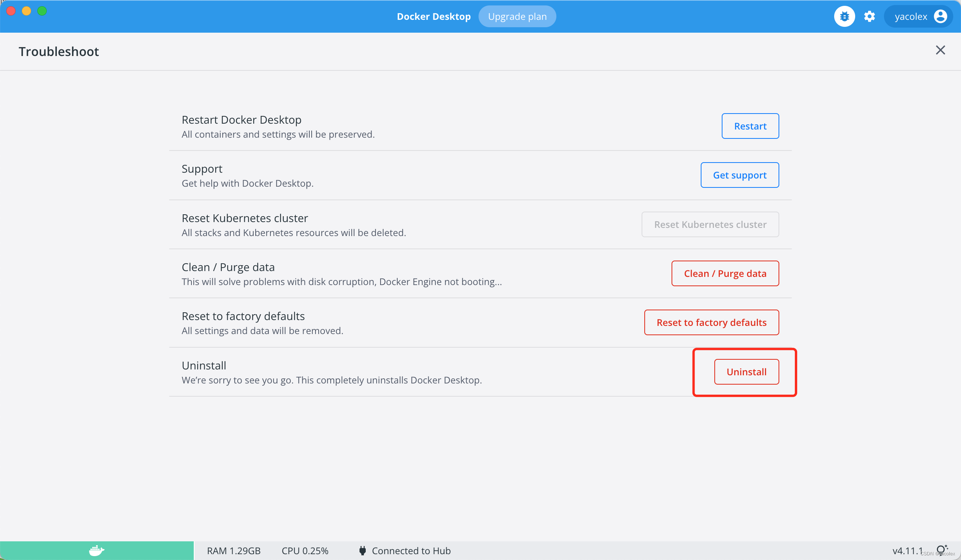Click 'All containers and settings will be preserved.'

(278, 134)
